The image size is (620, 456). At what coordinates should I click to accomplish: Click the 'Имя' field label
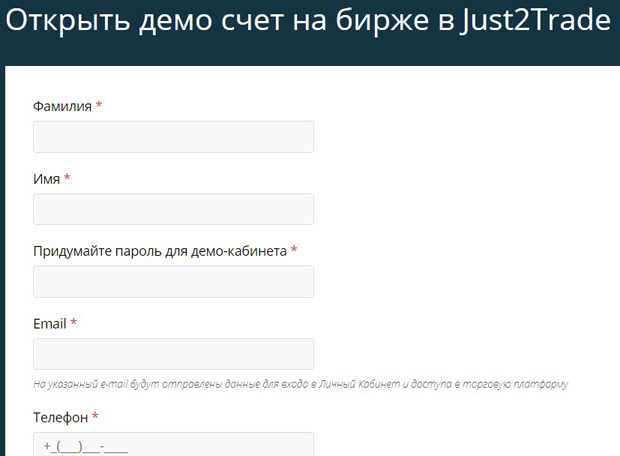click(46, 179)
